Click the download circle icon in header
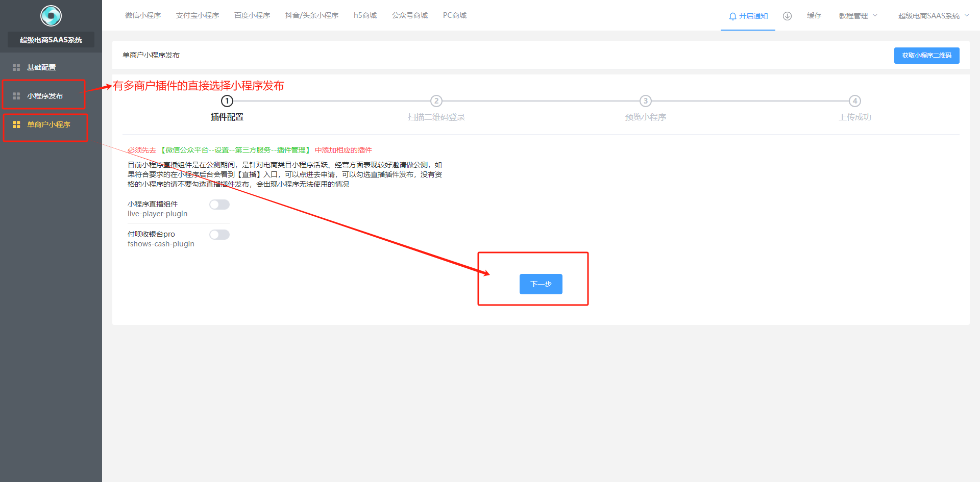Screen dimensions: 980x482 point(787,16)
